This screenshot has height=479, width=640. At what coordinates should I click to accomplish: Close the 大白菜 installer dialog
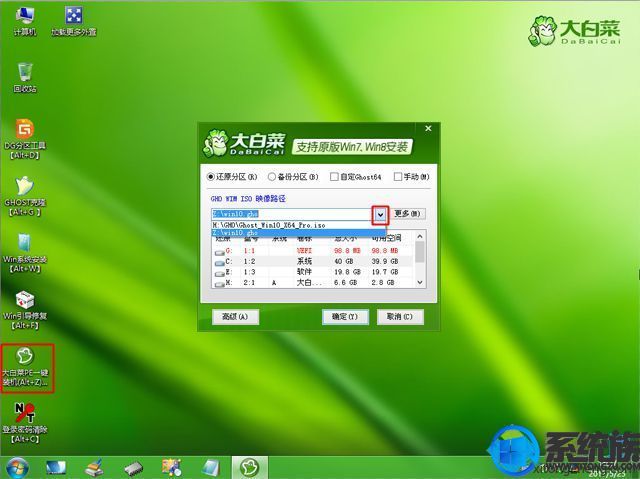click(x=428, y=129)
